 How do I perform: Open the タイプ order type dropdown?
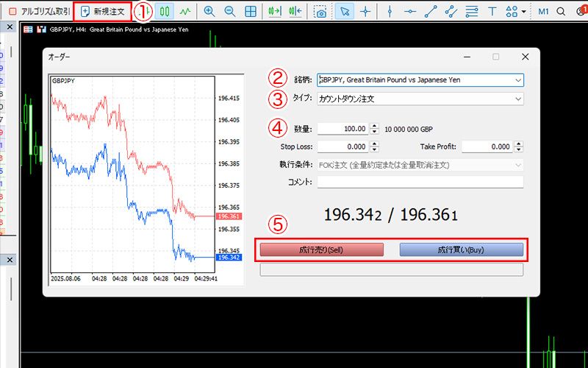518,99
